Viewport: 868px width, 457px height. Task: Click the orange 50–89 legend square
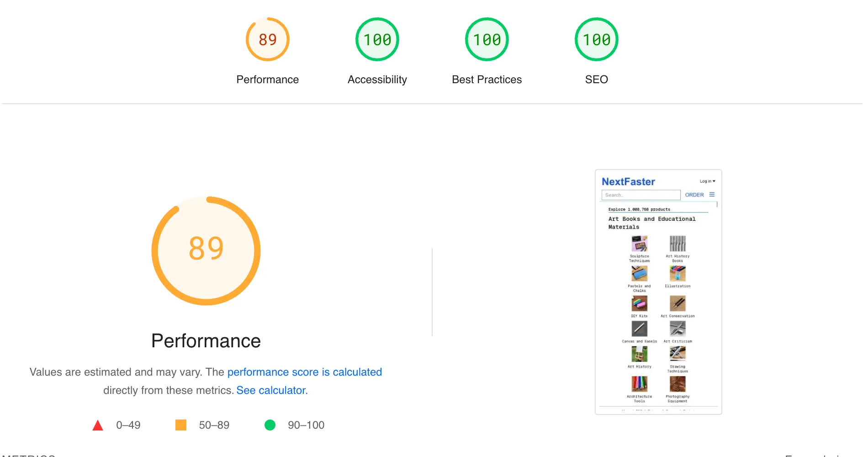coord(181,425)
